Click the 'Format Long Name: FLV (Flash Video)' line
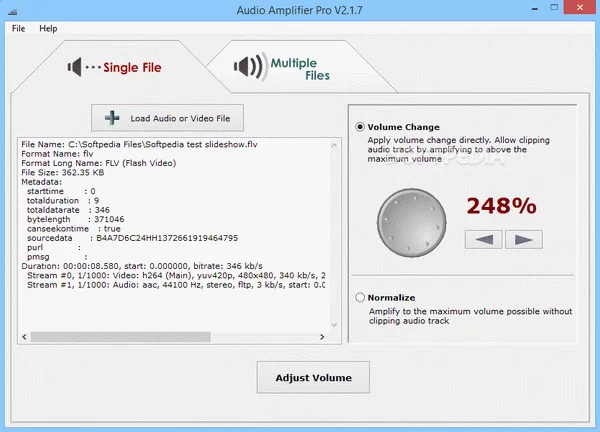The image size is (600, 432). pos(98,163)
